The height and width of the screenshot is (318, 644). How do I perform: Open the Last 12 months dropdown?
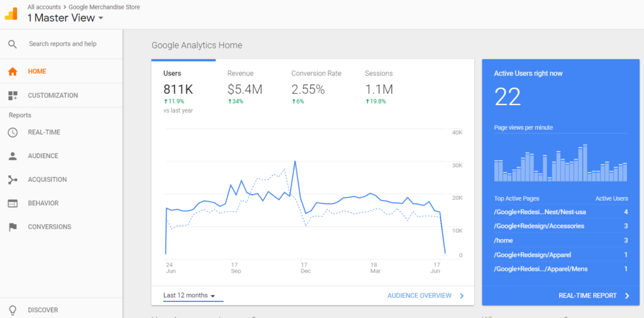tap(193, 296)
